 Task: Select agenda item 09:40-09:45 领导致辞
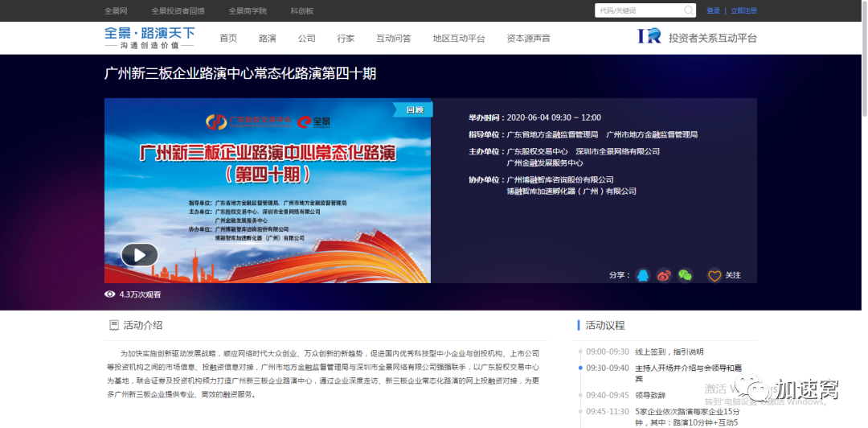coord(625,395)
